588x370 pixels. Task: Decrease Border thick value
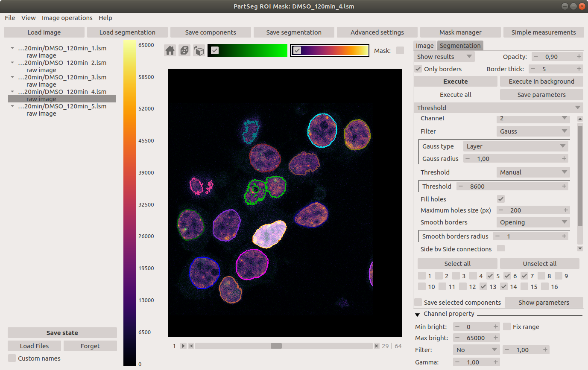pos(533,69)
